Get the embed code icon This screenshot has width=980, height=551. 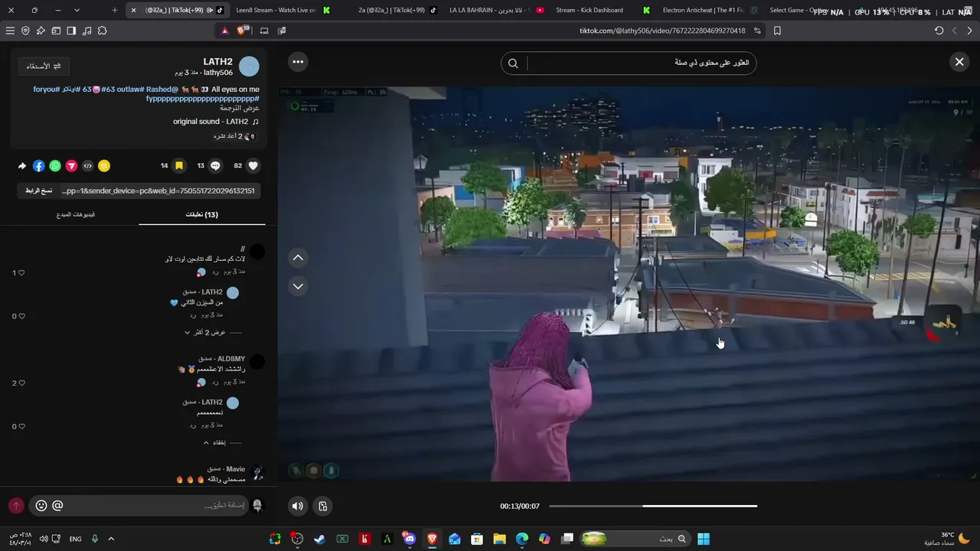point(87,165)
